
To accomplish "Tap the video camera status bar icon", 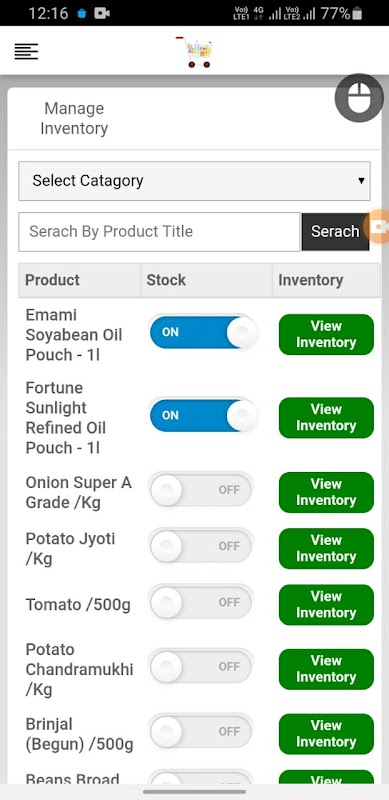I will click(102, 13).
